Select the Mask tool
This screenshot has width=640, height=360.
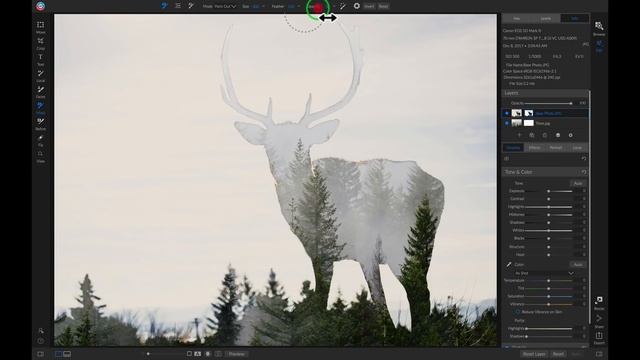pos(40,108)
